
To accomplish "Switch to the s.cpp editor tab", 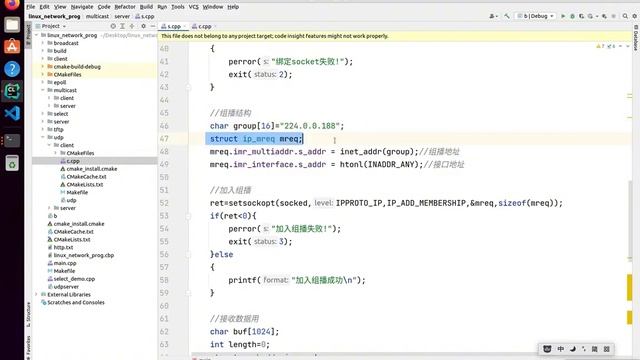I will point(173,26).
